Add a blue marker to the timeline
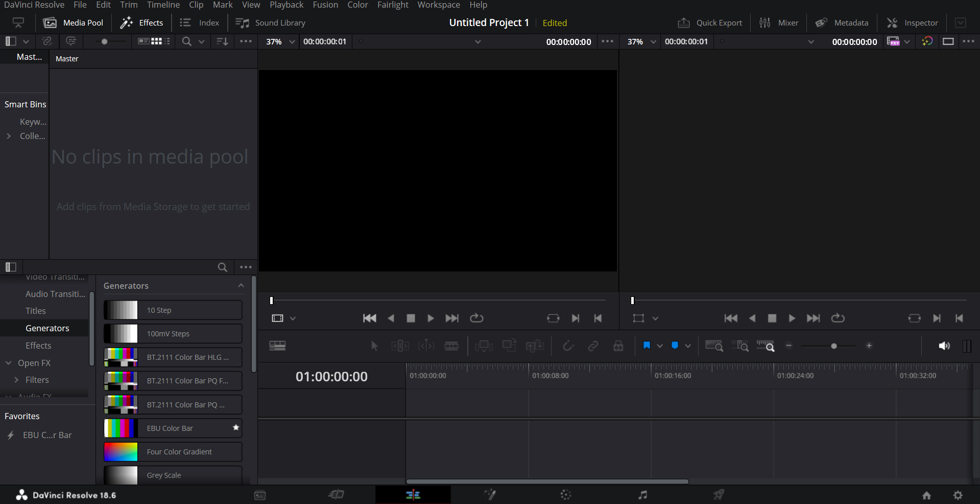This screenshot has width=980, height=504. pos(675,346)
